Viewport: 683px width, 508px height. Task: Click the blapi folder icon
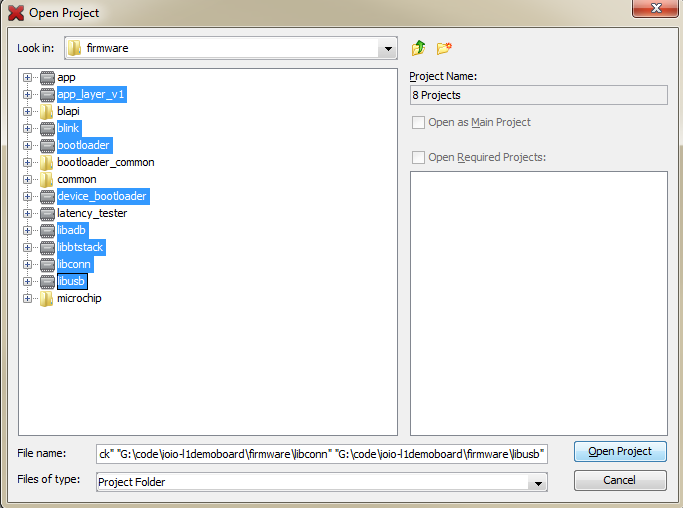(x=47, y=111)
